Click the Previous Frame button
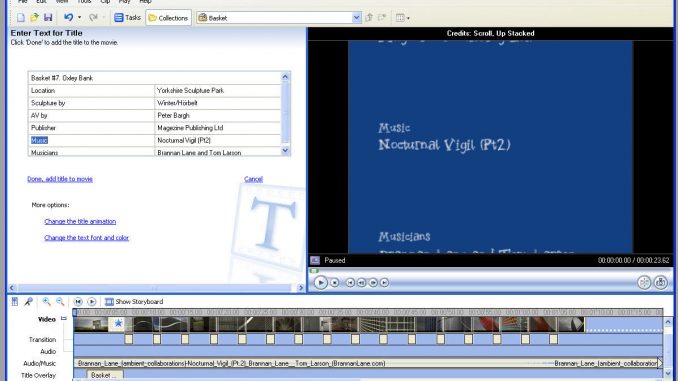678x381 pixels. 361,282
